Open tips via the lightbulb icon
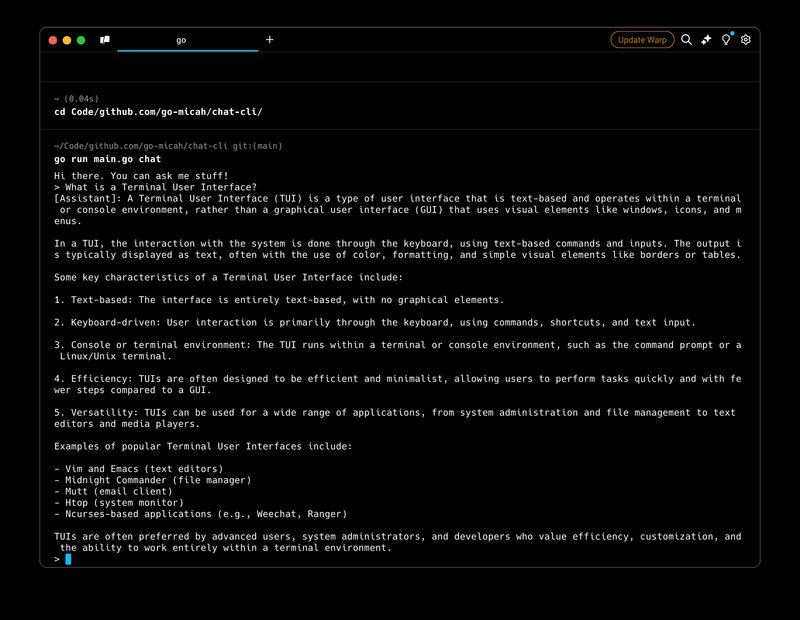 pos(726,39)
